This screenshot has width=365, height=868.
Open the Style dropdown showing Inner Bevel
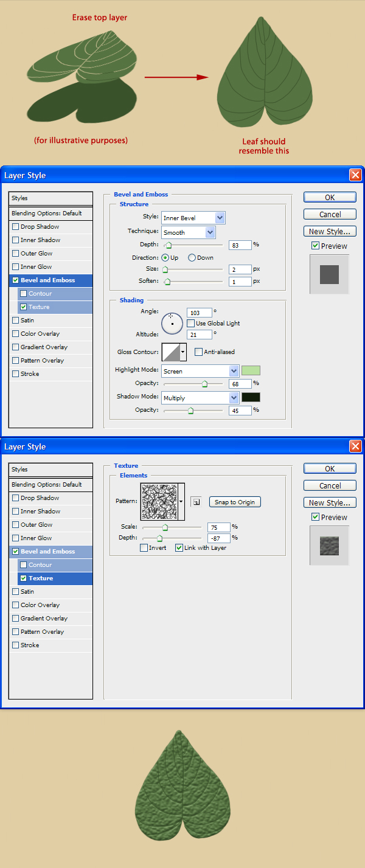pos(193,218)
